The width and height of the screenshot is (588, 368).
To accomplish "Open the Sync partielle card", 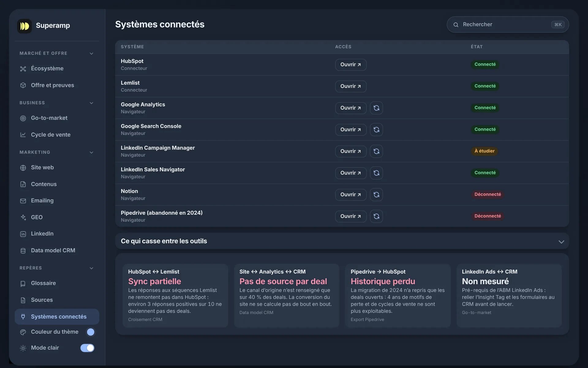I will pyautogui.click(x=175, y=295).
